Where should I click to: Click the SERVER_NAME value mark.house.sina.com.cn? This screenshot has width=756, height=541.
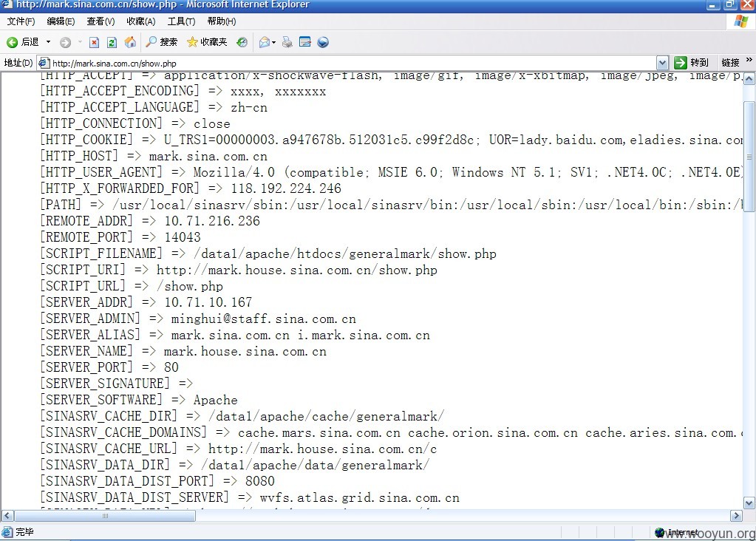pyautogui.click(x=245, y=351)
